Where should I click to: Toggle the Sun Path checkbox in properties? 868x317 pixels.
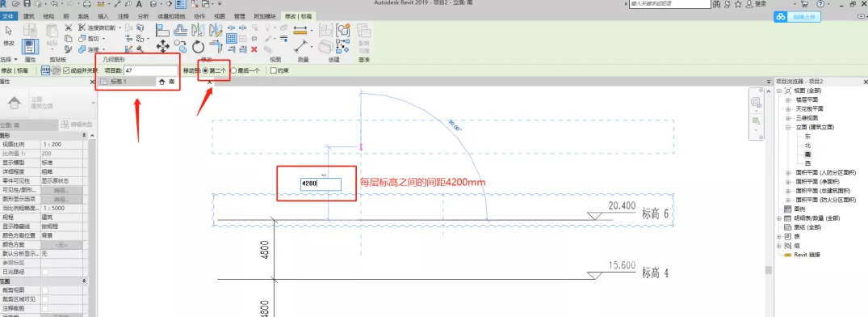45,272
